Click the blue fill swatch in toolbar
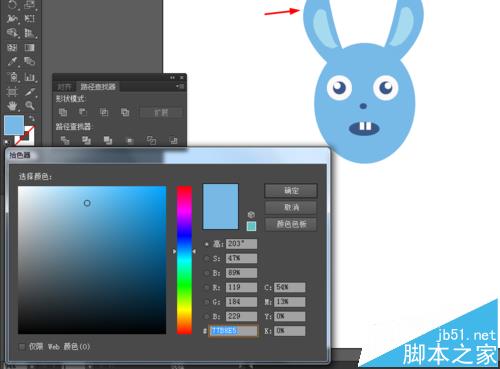500x369 pixels. (14, 125)
